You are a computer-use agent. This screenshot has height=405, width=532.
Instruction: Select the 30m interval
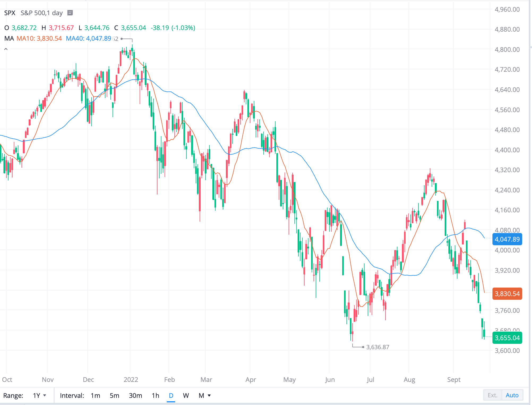click(x=135, y=395)
